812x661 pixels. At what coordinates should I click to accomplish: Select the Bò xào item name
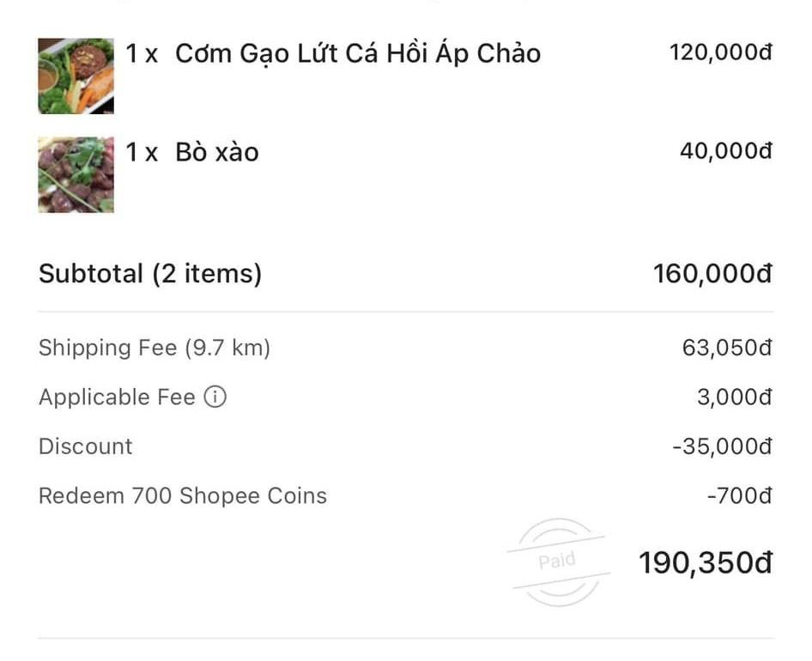(x=216, y=152)
